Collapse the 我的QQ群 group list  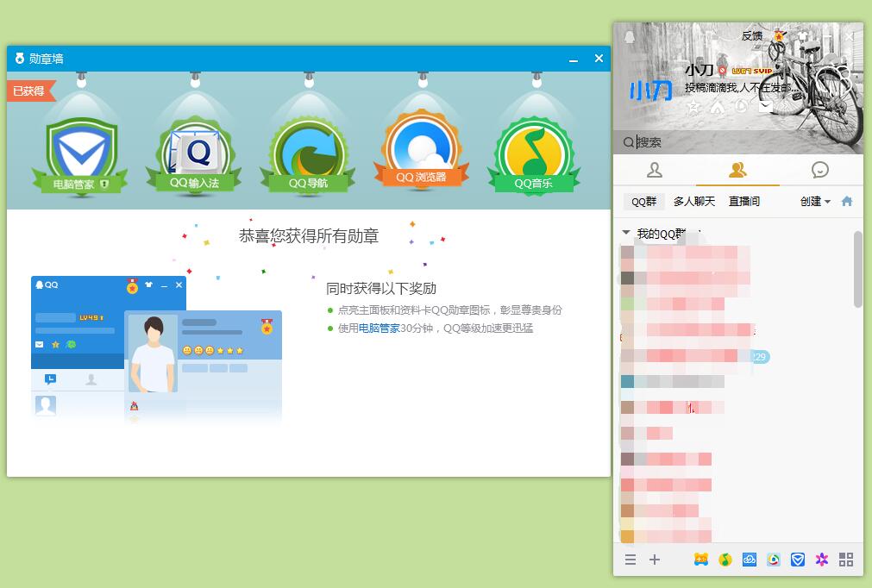pos(627,234)
